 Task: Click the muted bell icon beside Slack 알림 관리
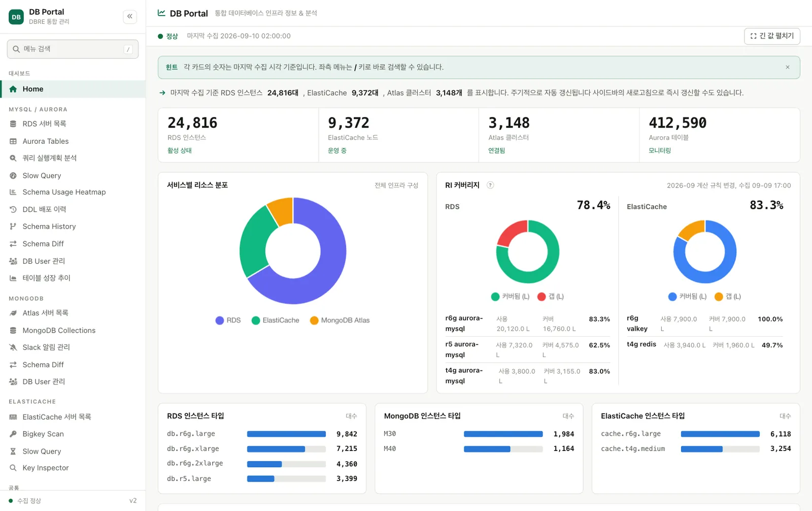[13, 347]
